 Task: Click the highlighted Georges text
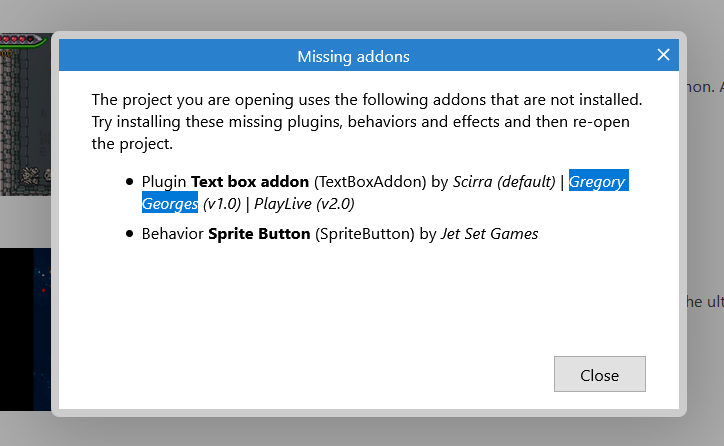click(170, 204)
